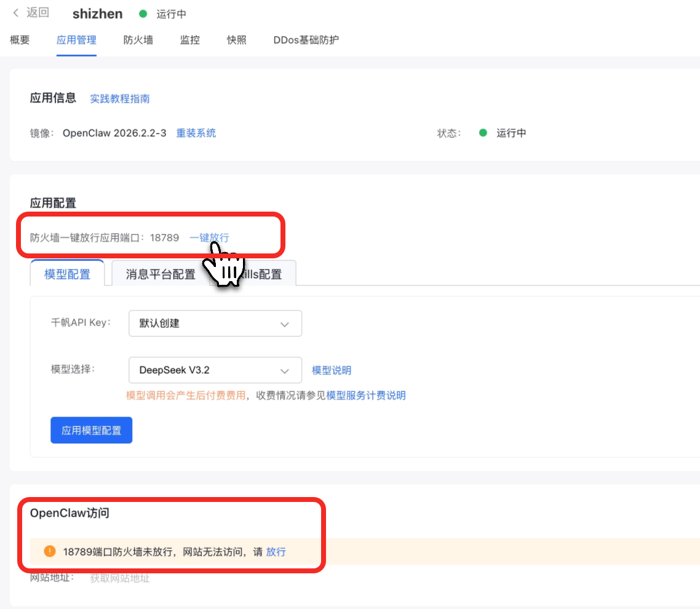Open the 千帆API Key dropdown showing 默认创建

(215, 323)
